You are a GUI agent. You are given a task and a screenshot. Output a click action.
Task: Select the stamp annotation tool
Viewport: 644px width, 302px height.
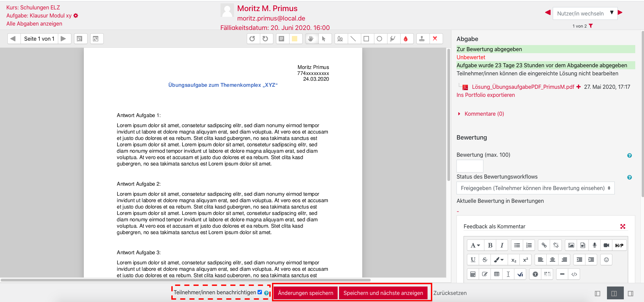[x=422, y=39]
